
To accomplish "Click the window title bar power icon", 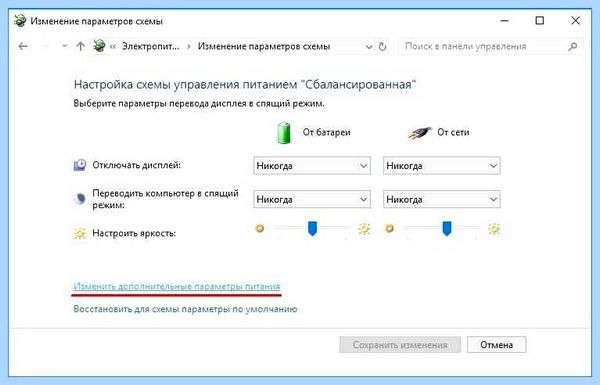I will coord(20,20).
